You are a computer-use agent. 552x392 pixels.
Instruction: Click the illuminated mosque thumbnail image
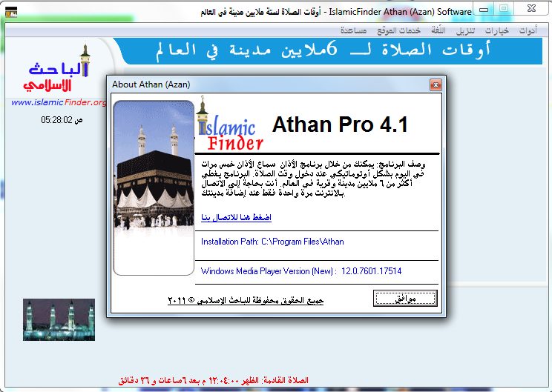59,319
